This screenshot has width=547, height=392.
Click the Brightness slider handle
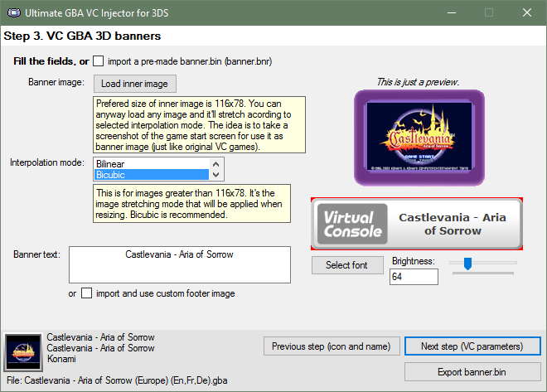tap(467, 264)
